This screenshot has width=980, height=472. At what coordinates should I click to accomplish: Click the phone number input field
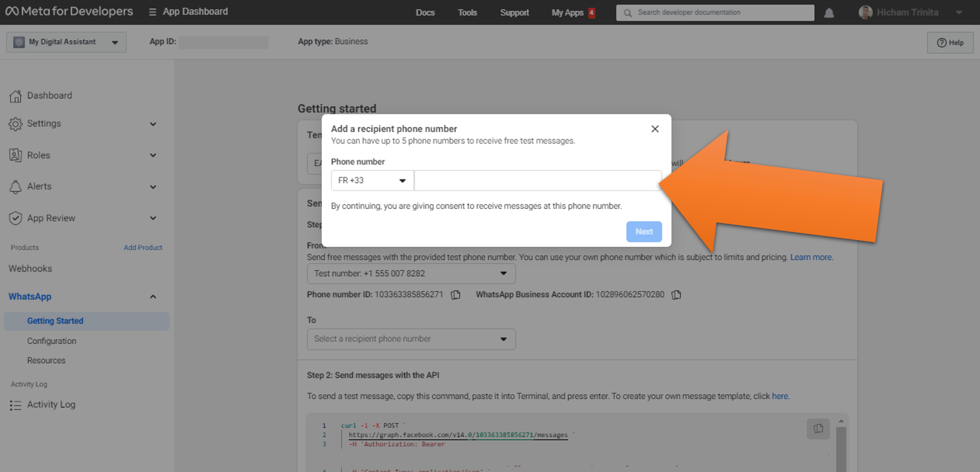point(537,180)
